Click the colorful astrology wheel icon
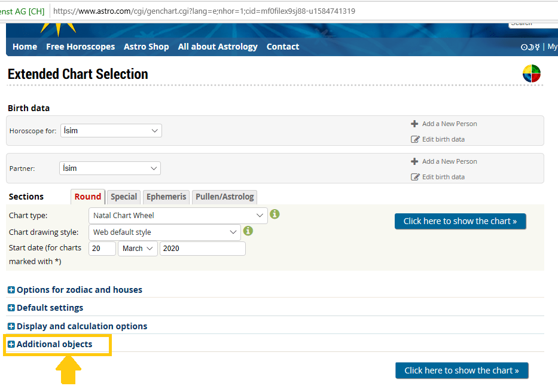 tap(532, 73)
